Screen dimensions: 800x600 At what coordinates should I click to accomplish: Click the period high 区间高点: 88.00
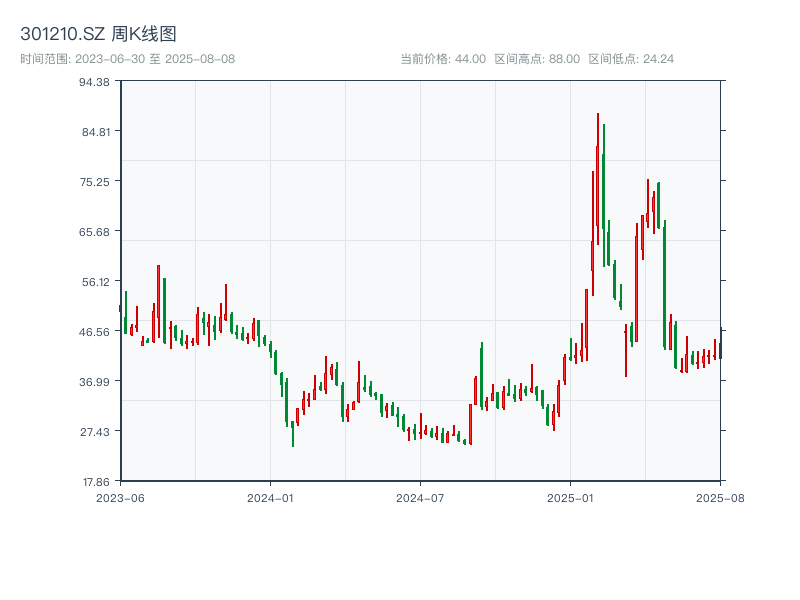pyautogui.click(x=537, y=59)
